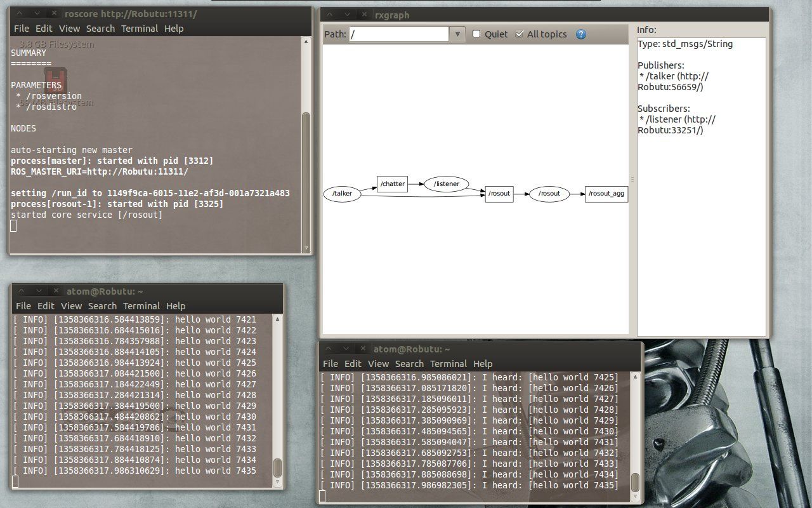This screenshot has width=812, height=508.
Task: Open the Search menu in the roscore terminal
Action: [100, 28]
